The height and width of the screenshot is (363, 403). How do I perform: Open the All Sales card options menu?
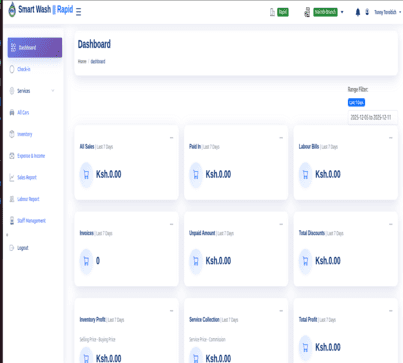coord(171,138)
